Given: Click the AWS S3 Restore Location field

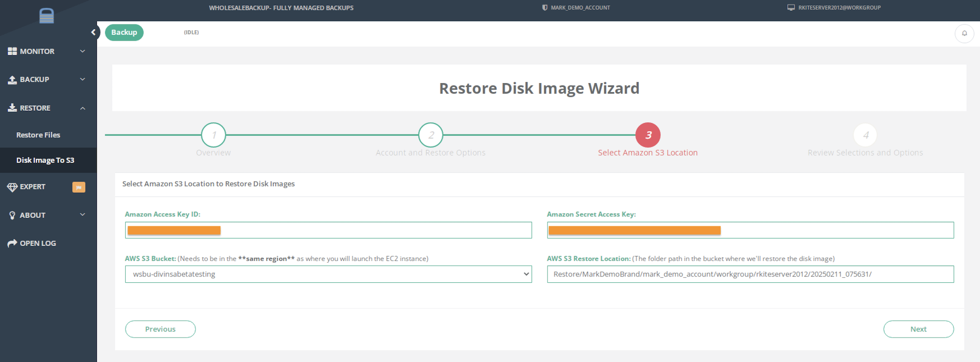Looking at the screenshot, I should [750, 274].
